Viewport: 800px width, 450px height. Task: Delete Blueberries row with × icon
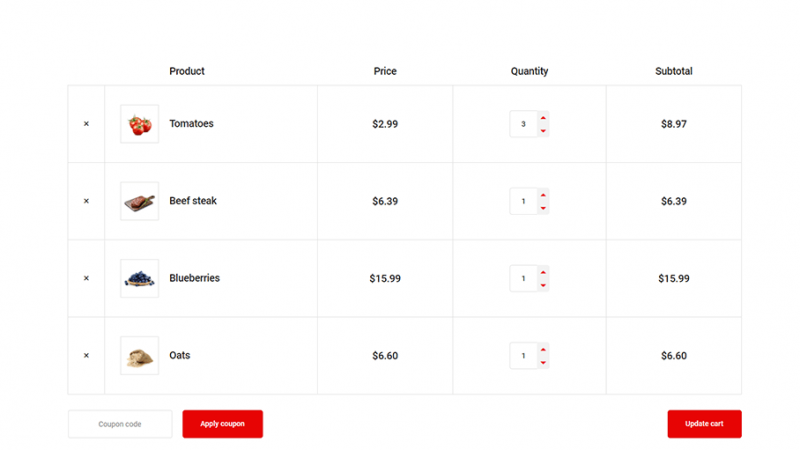(x=86, y=278)
